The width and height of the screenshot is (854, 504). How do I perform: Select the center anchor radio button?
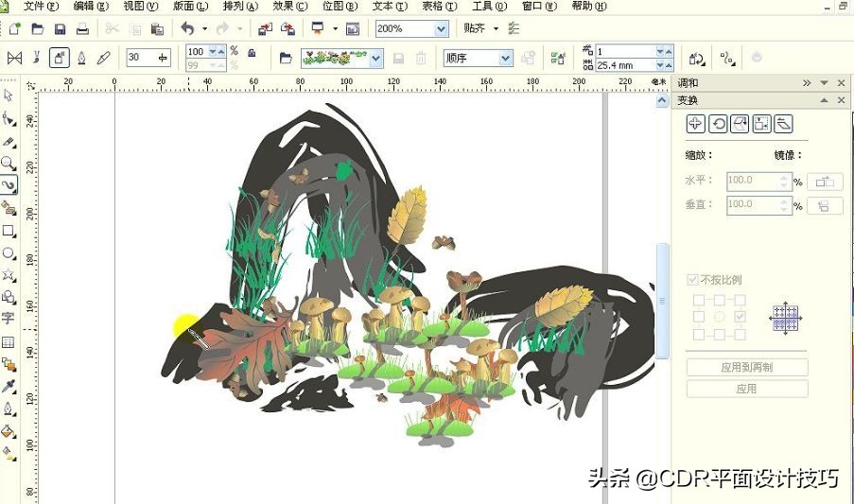click(720, 316)
